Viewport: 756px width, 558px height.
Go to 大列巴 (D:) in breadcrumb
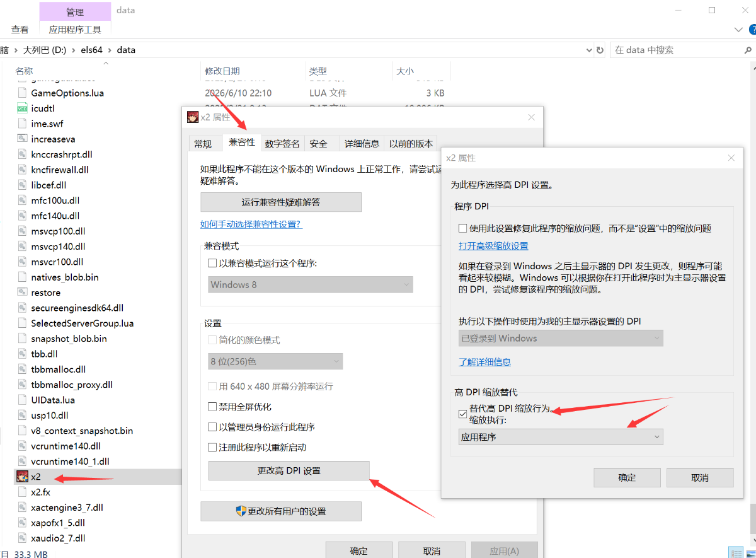[44, 50]
